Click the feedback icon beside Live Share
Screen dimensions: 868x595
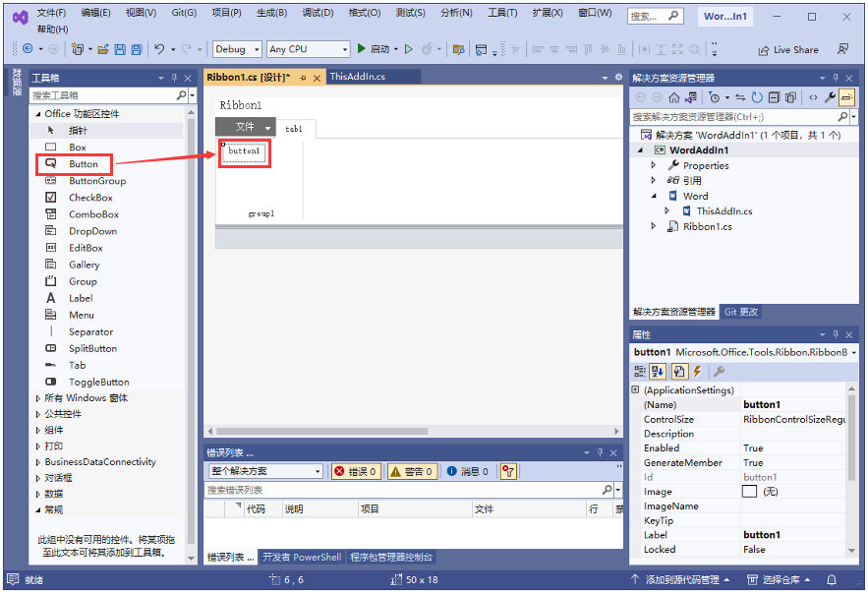(x=842, y=49)
